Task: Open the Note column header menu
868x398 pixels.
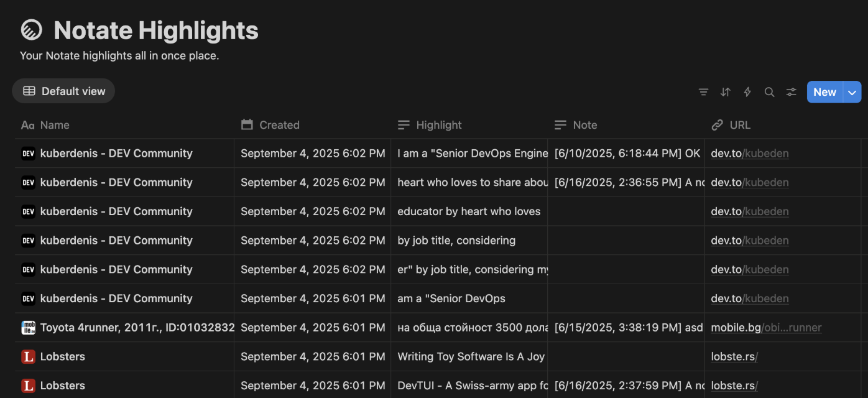Action: click(584, 125)
